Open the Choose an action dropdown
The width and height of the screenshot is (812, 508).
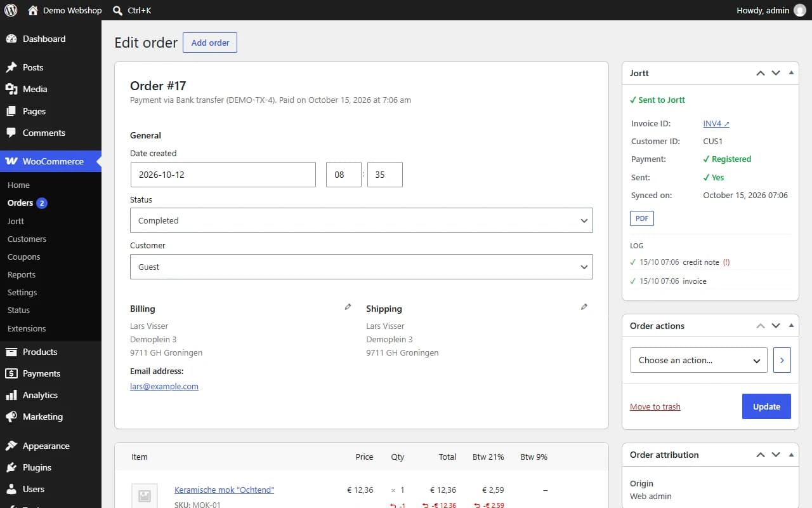[699, 360]
